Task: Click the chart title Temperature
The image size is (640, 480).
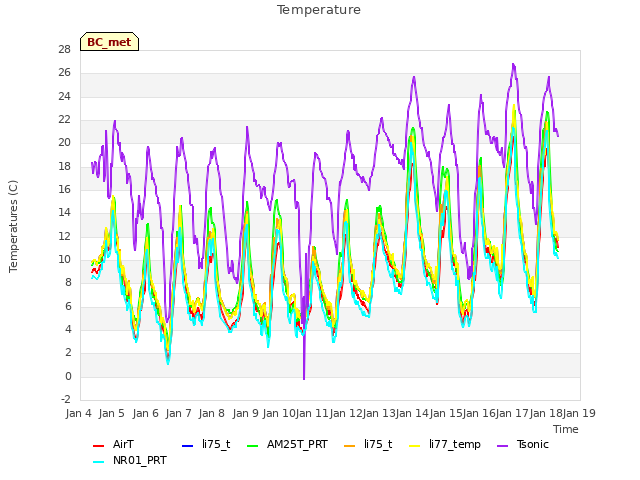Action: (x=319, y=10)
